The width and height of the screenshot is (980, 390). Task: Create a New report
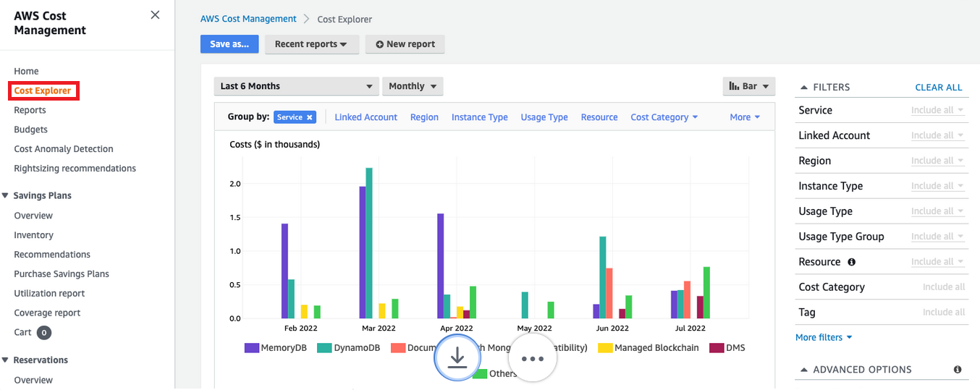click(405, 44)
